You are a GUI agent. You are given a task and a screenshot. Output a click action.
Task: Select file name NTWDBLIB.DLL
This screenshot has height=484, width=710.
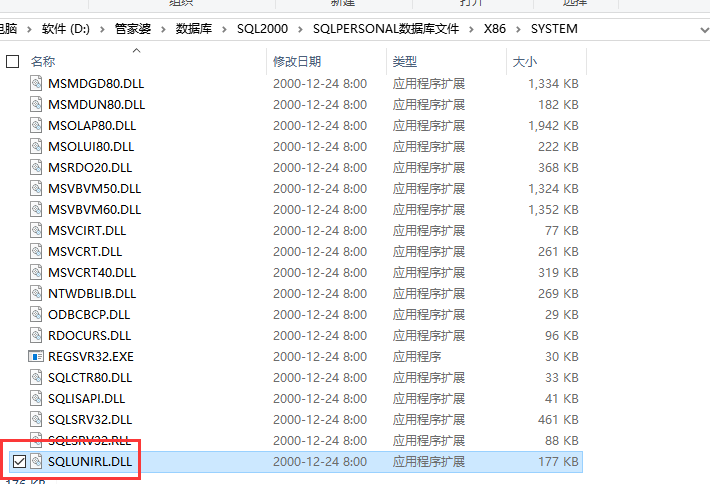pos(92,294)
